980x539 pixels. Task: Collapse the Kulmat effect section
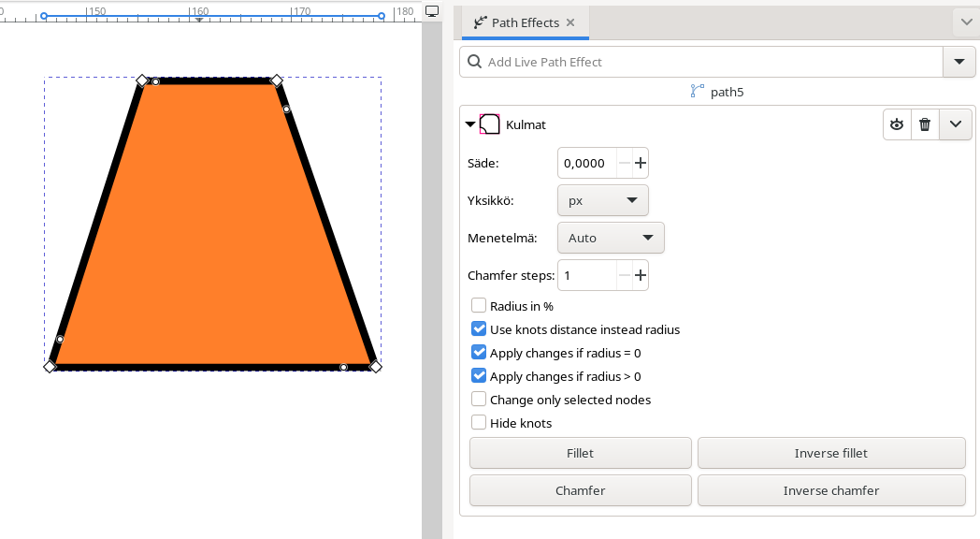click(470, 124)
